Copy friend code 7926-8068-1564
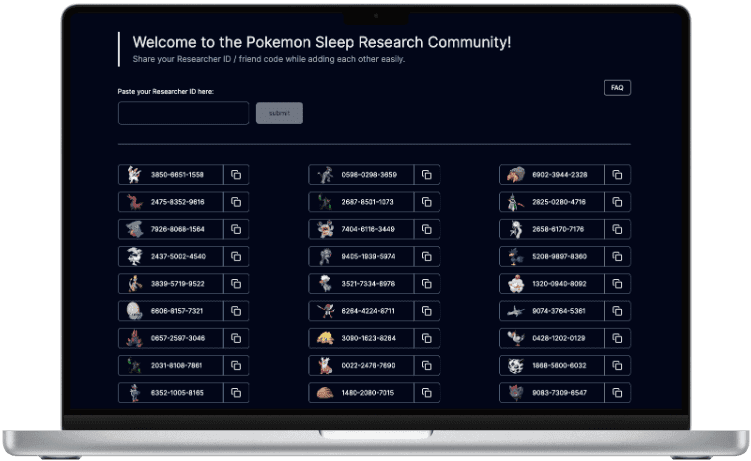Screen dimensions: 751x461 236,229
